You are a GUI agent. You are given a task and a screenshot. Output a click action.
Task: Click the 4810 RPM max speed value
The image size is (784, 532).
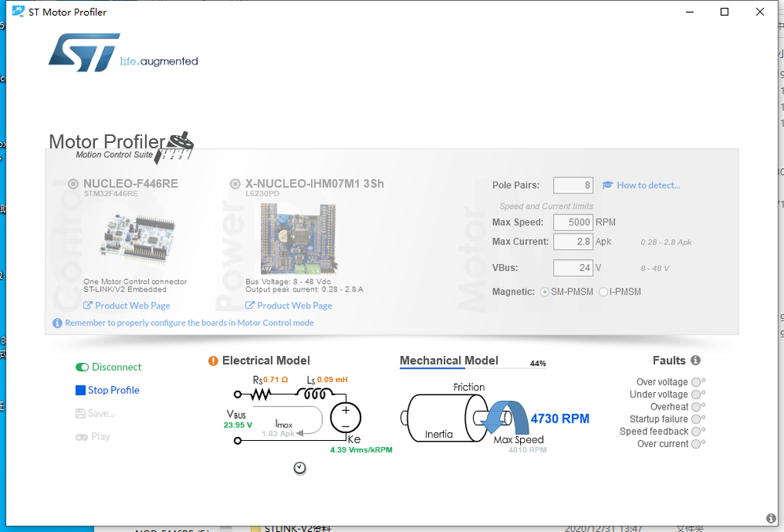pos(527,450)
